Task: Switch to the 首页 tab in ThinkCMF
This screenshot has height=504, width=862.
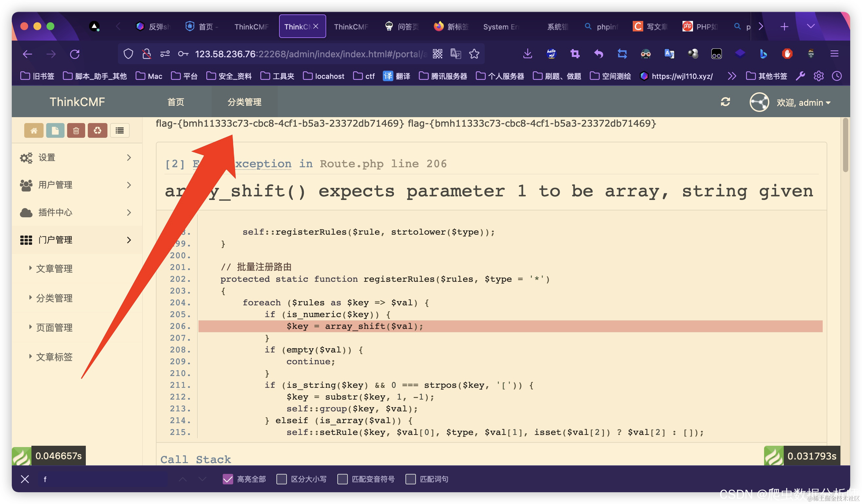Action: (x=176, y=102)
